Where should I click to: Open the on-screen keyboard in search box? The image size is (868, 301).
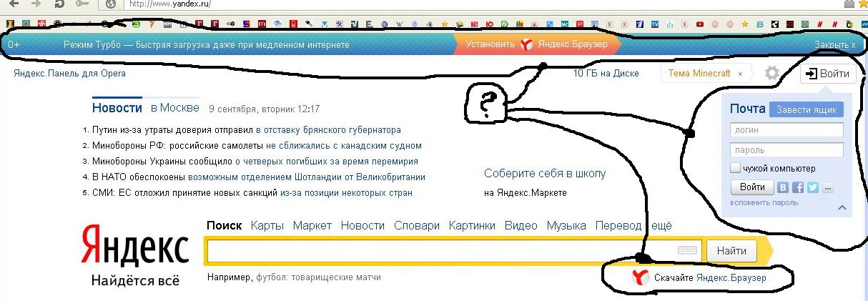(x=687, y=251)
